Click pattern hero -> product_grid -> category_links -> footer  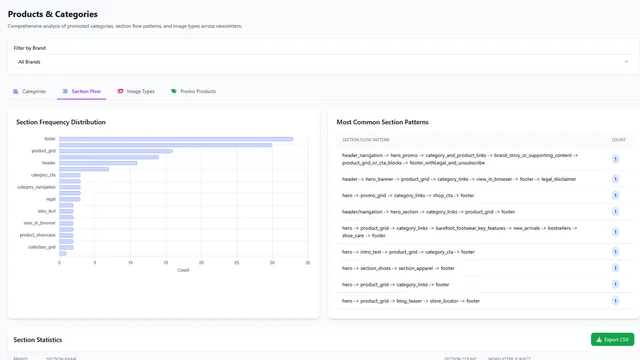[x=484, y=284]
